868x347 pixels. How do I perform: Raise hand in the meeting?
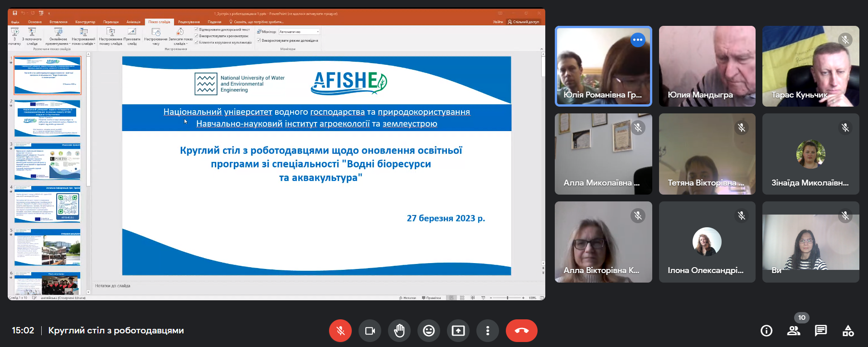399,331
